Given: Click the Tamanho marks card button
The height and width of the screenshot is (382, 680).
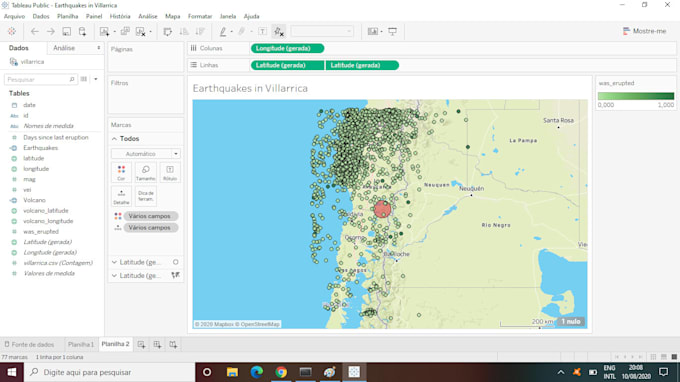Looking at the screenshot, I should pos(145,173).
